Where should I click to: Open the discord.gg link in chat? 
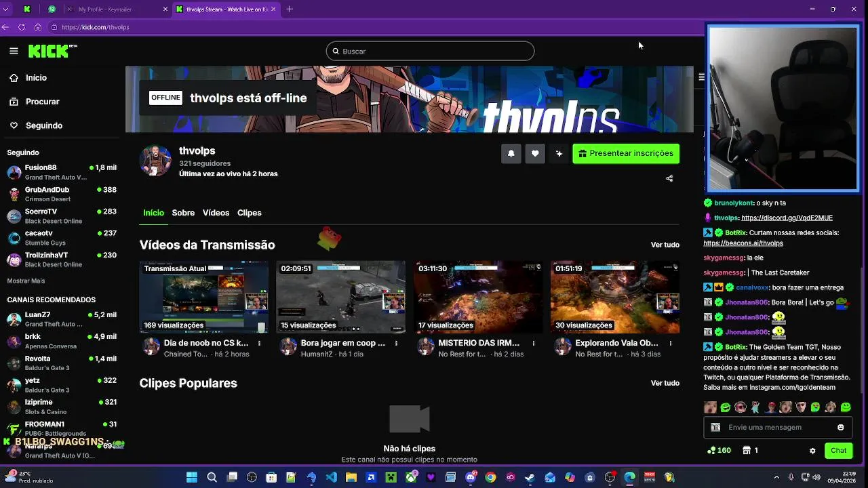[787, 218]
